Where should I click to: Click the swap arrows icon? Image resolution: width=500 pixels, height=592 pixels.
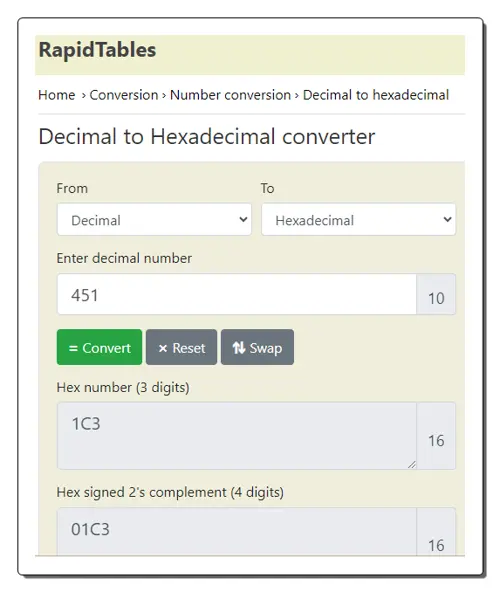click(x=239, y=348)
